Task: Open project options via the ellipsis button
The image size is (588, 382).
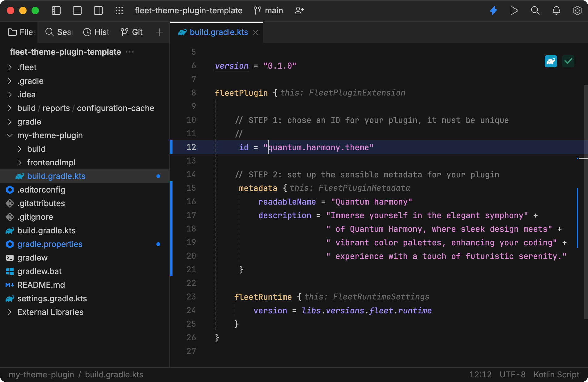Action: 130,52
